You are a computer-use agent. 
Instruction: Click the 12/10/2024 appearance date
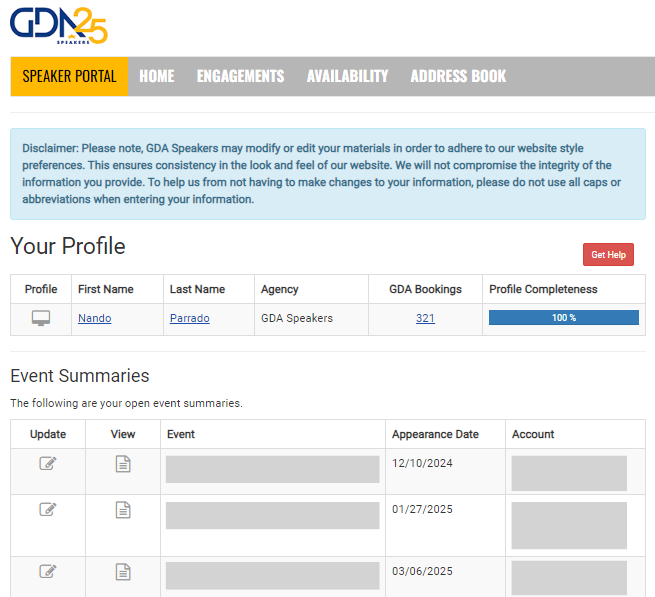[x=422, y=463]
